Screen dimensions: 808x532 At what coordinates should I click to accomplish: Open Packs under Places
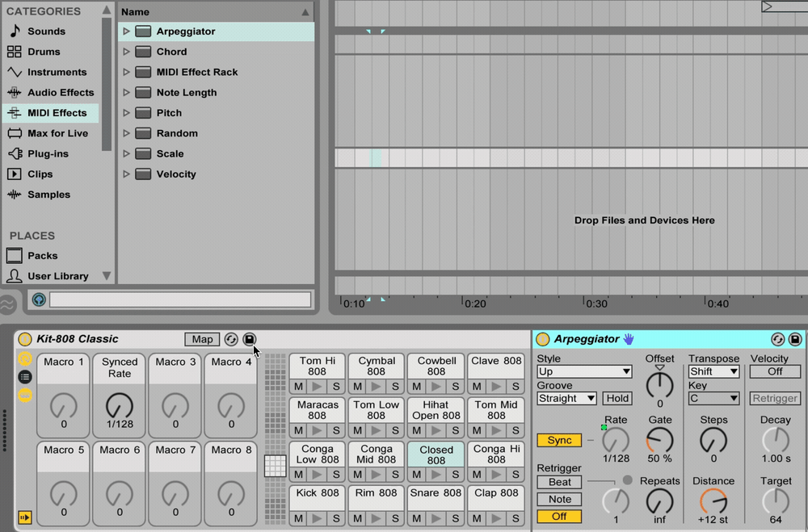click(x=42, y=255)
